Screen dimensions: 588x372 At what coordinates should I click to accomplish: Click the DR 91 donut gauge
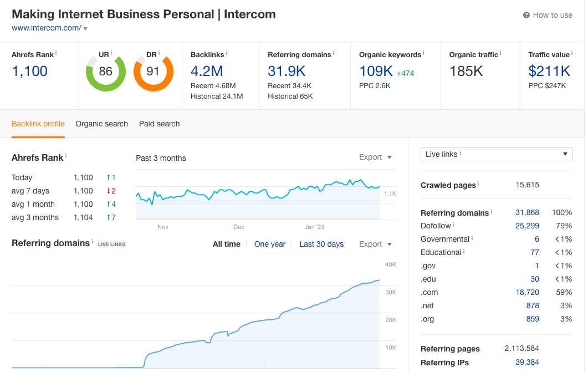153,72
